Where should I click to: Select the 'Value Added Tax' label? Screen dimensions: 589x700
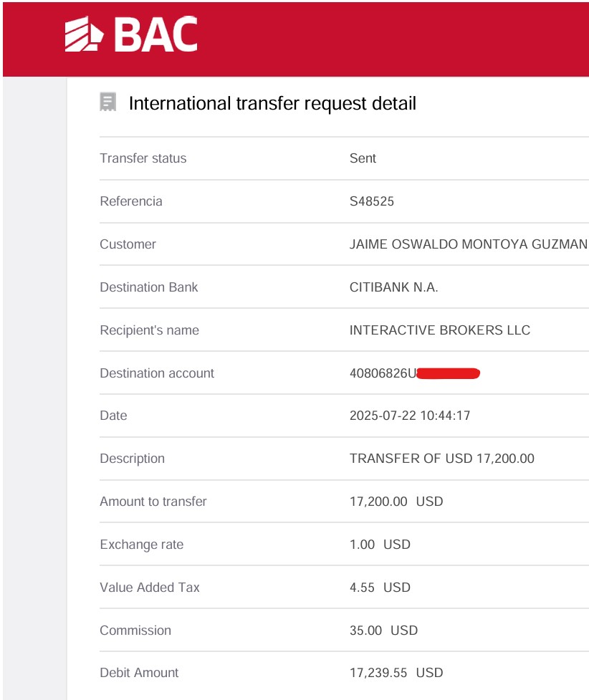[x=150, y=587]
